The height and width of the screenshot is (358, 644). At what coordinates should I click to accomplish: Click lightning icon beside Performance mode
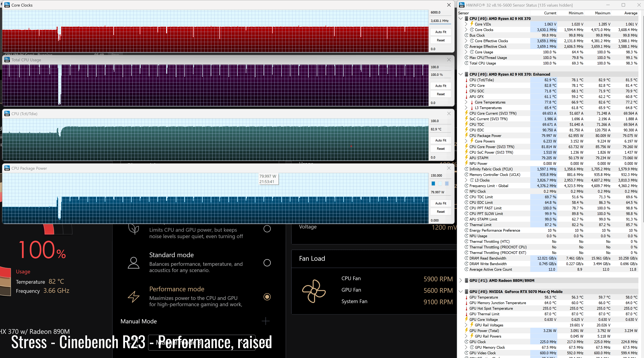click(x=134, y=297)
